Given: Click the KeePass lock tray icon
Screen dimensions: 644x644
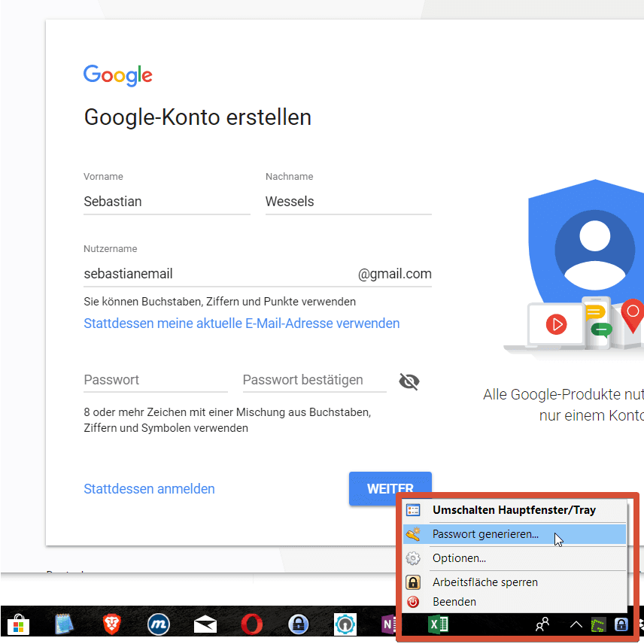Looking at the screenshot, I should coord(621,624).
